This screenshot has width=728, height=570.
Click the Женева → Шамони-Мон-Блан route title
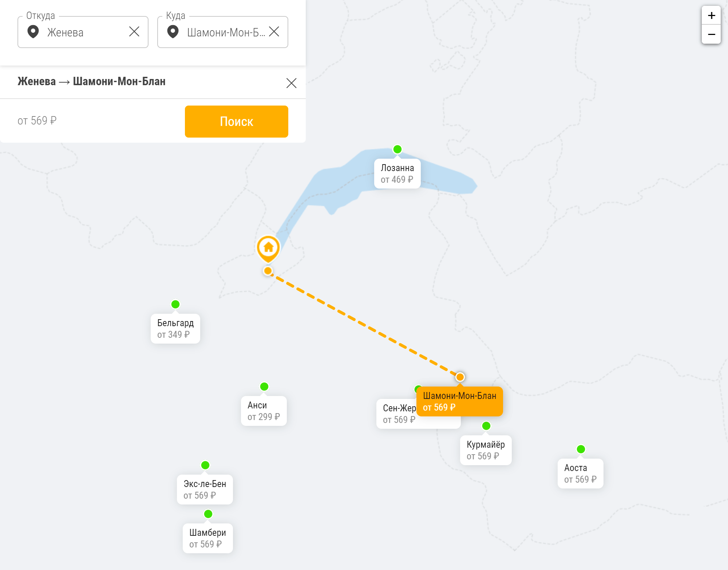(92, 81)
